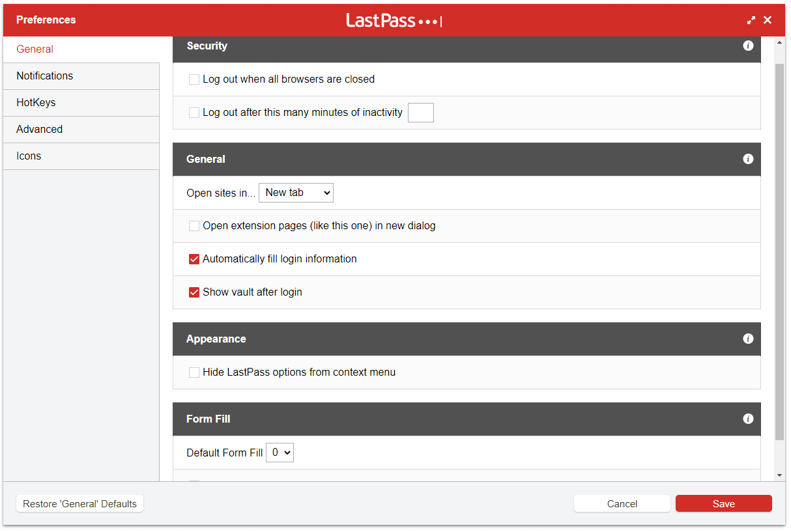Viewport: 791px width, 532px height.
Task: Click the expand window icon in title bar
Action: point(751,20)
